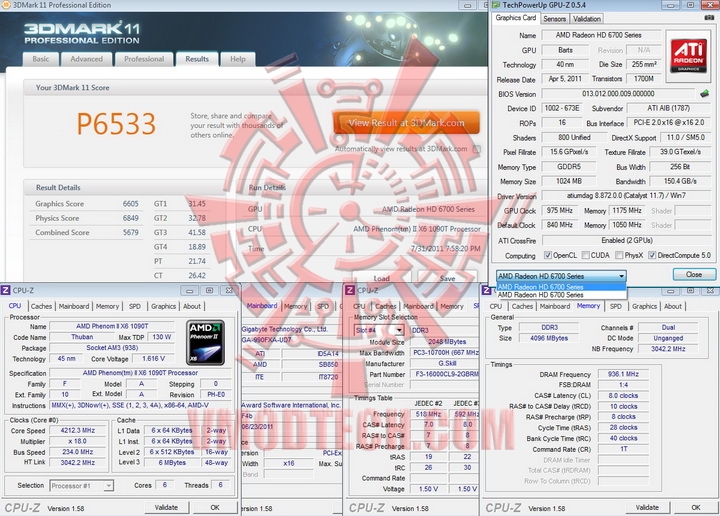Open the Advanced tab in 3DMark
Screen dimensions: 720x516
point(86,59)
